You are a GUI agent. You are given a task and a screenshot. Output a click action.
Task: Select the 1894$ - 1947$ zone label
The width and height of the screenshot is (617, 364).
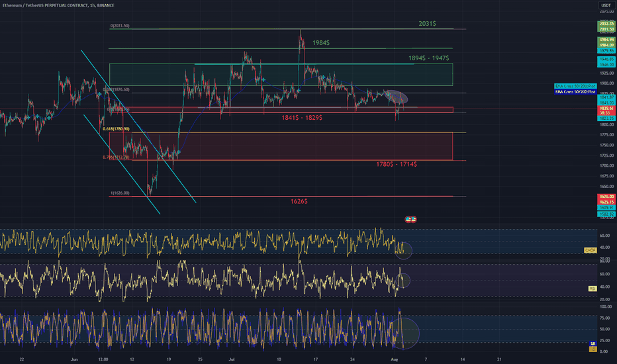coord(428,58)
